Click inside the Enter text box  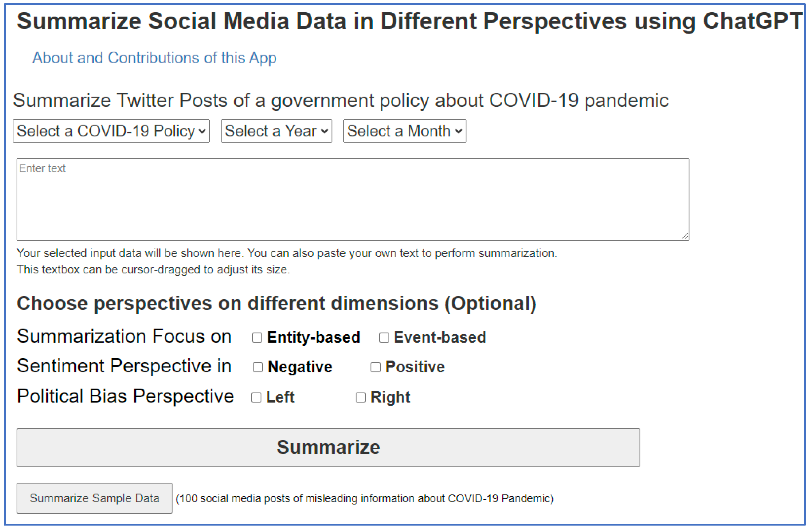[x=352, y=199]
